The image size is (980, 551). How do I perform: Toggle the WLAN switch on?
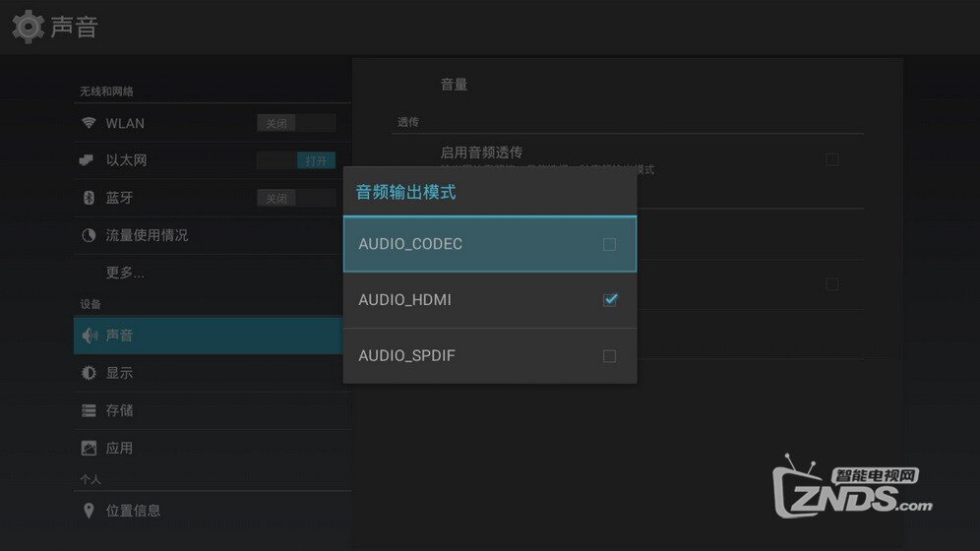tap(296, 123)
